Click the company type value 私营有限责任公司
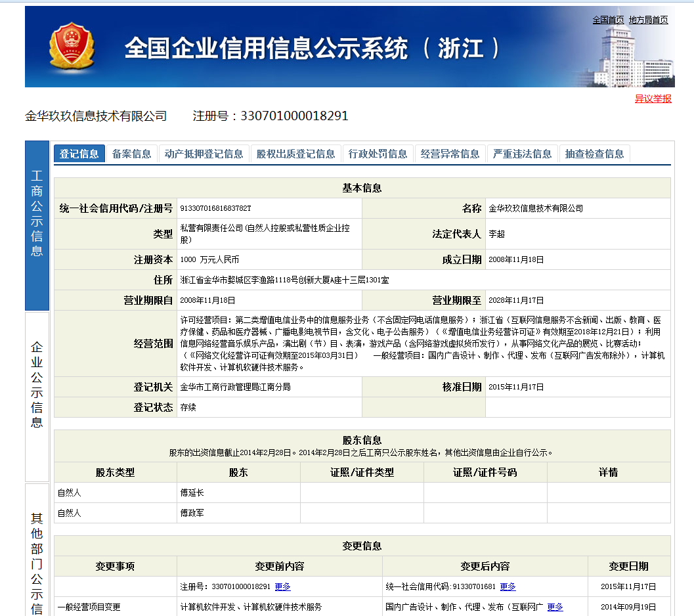694x616 pixels. coord(265,234)
